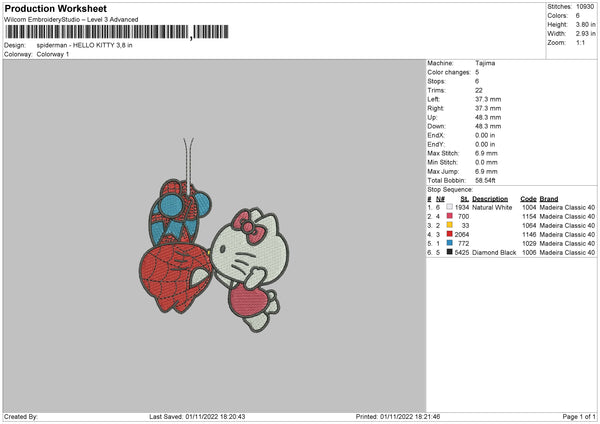Screen dimensions: 600x424
Task: Click the 'Page 1 of 1' footer text
Action: pos(579,417)
